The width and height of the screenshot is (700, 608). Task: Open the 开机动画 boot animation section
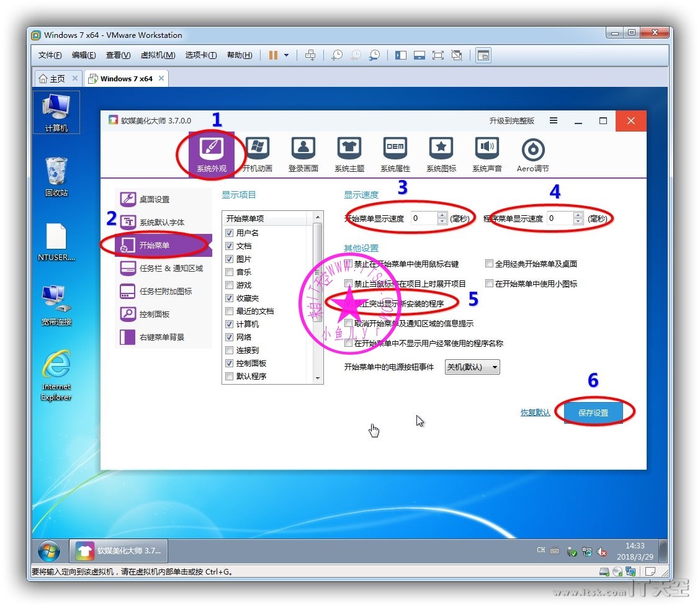tap(257, 154)
